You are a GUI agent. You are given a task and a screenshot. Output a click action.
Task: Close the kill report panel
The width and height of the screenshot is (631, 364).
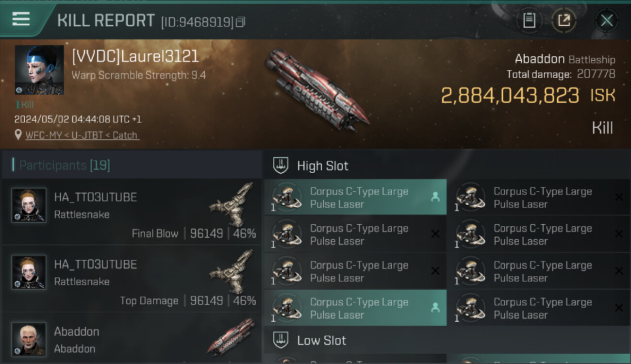606,20
